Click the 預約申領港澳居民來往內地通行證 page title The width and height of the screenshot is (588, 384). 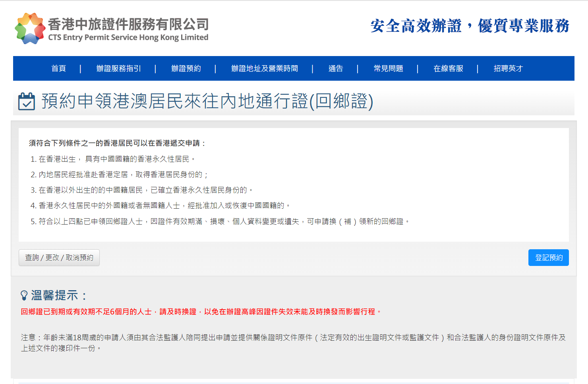point(207,101)
